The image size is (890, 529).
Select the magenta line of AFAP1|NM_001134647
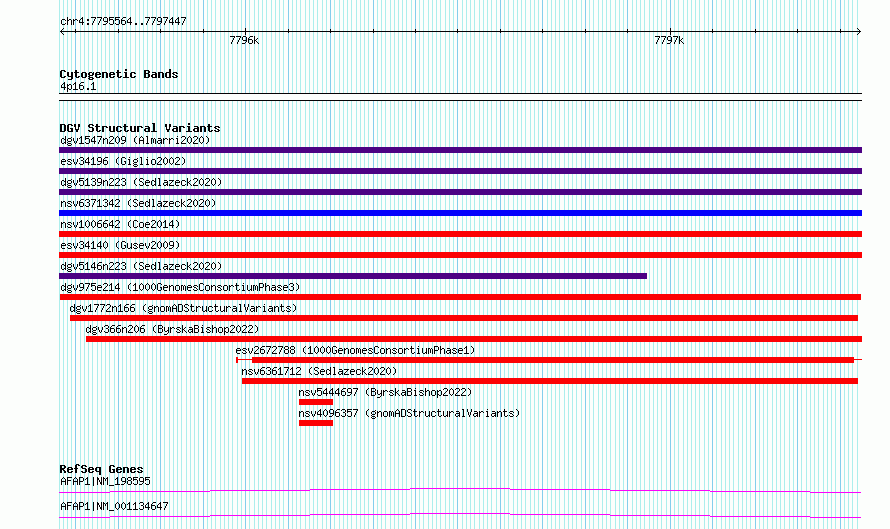(460, 515)
